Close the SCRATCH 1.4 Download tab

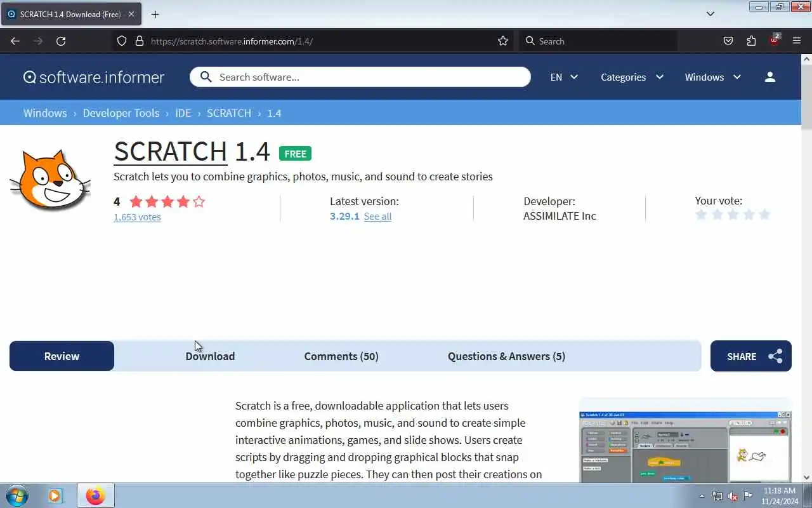[x=131, y=14]
